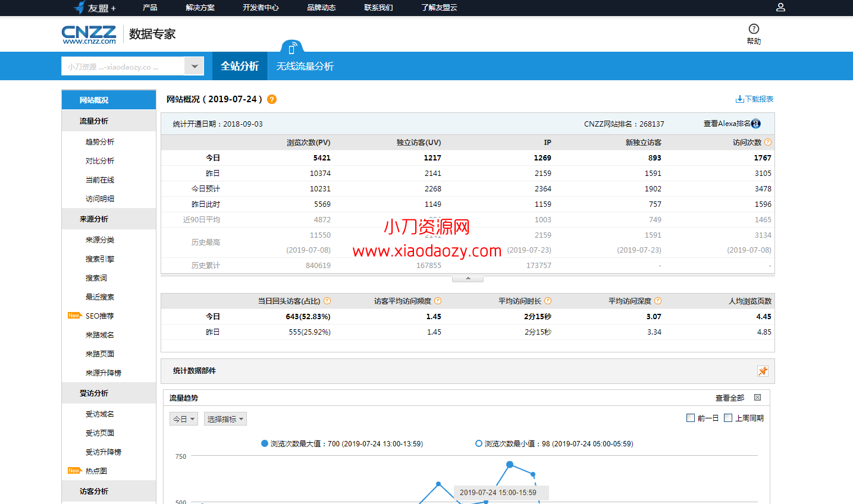Click the help icon next to 访问次数
Viewport: 853px width, 504px height.
[x=768, y=142]
